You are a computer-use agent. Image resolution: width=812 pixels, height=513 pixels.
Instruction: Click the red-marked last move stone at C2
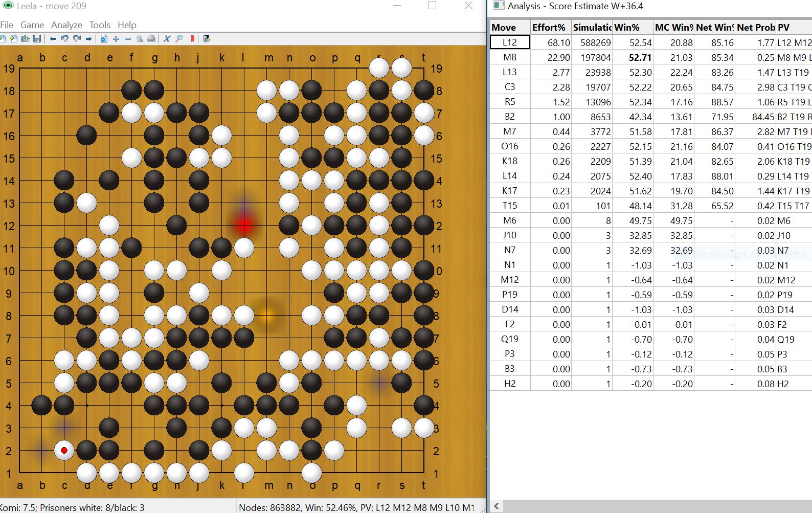pos(64,450)
